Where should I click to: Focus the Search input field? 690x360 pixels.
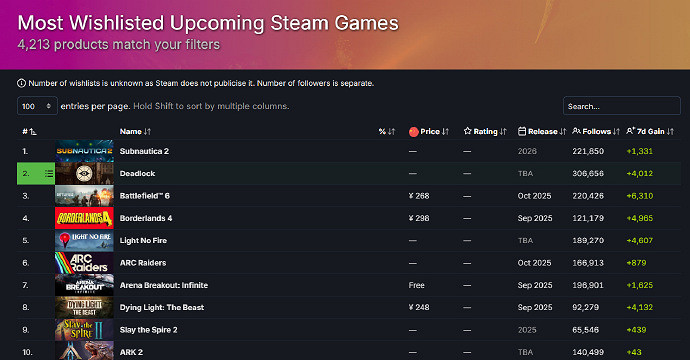(621, 106)
